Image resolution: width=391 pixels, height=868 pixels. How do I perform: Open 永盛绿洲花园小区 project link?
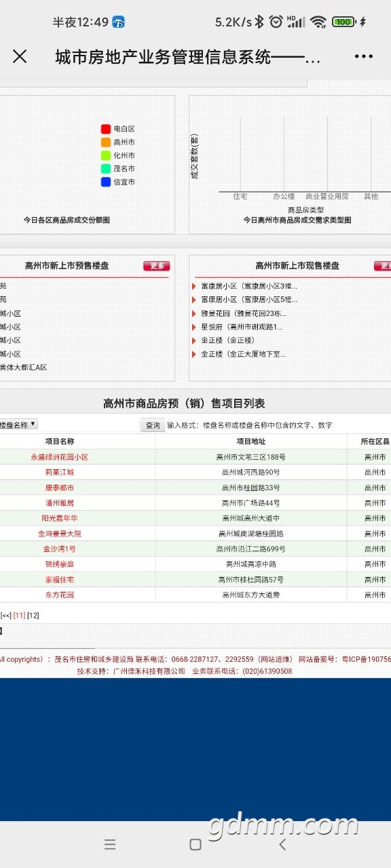point(60,457)
